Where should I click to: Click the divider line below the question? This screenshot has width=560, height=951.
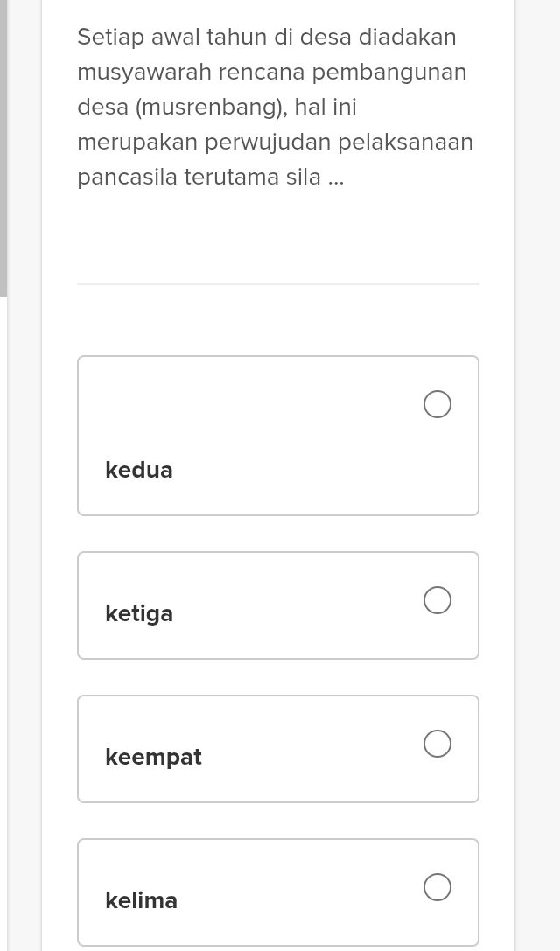tap(278, 283)
